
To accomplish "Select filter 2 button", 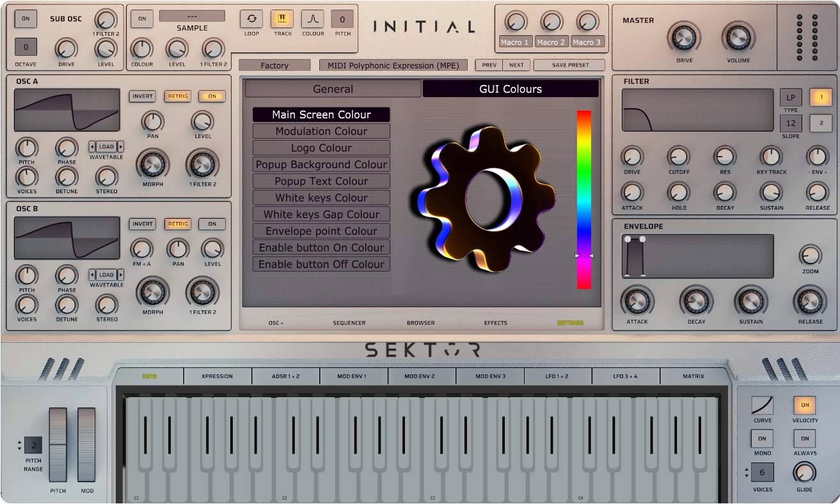I will tap(820, 123).
